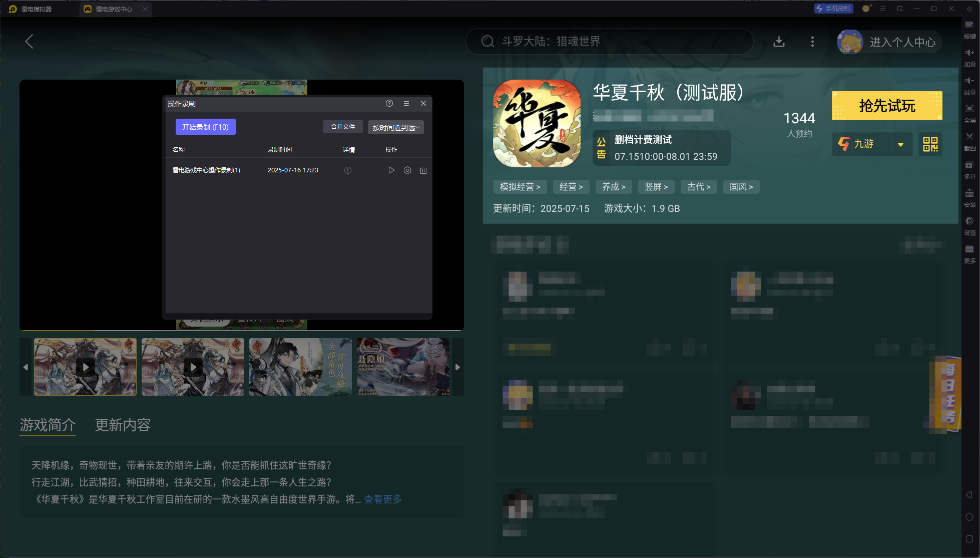
Task: Switch to the 雷电模拟器 window tab
Action: click(x=31, y=9)
